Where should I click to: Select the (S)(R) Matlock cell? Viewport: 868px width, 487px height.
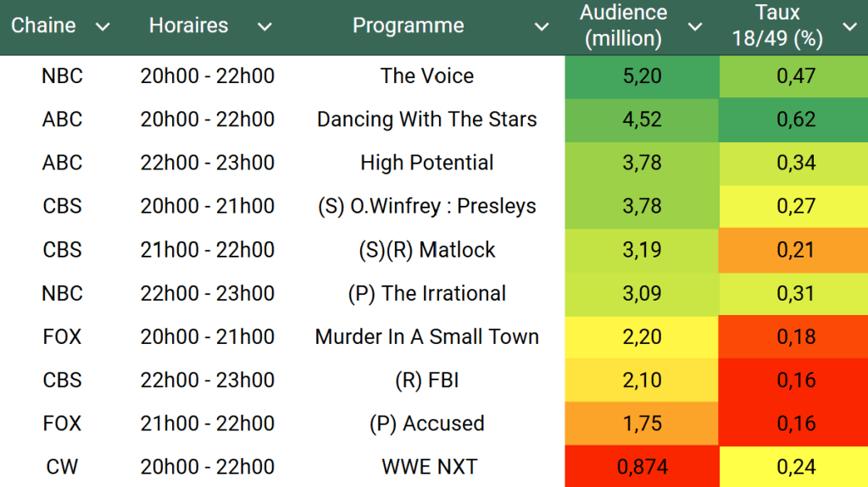(426, 250)
